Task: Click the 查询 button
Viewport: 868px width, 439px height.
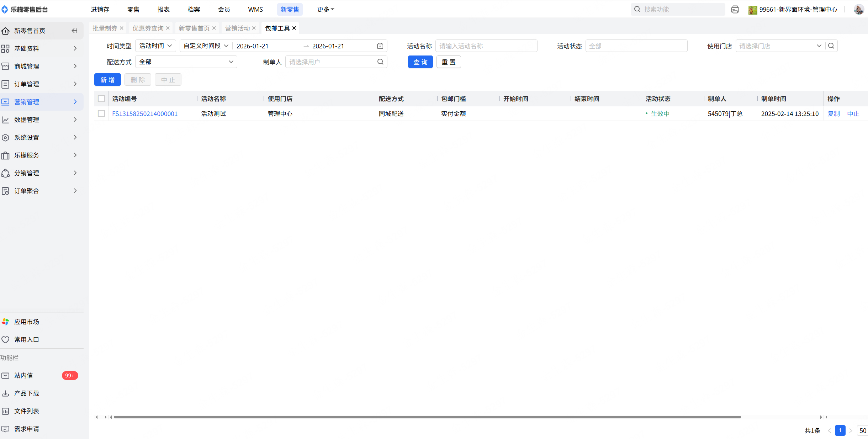Action: (420, 62)
